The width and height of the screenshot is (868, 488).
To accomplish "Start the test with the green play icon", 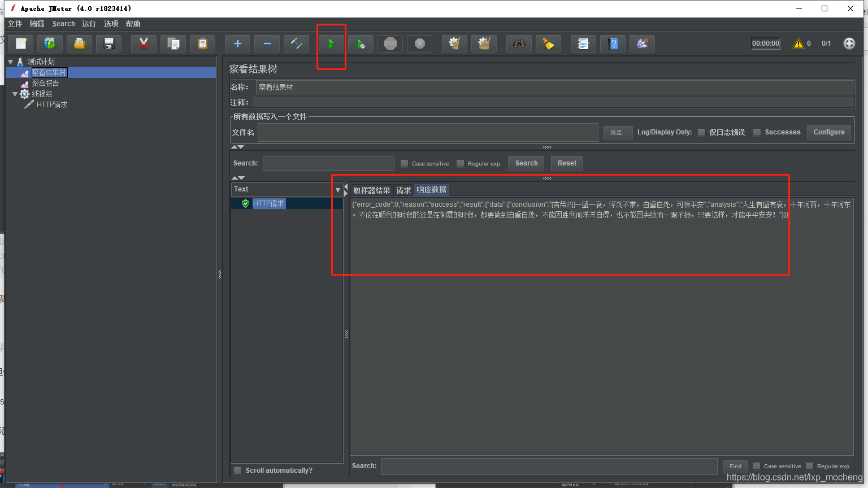I will [331, 43].
